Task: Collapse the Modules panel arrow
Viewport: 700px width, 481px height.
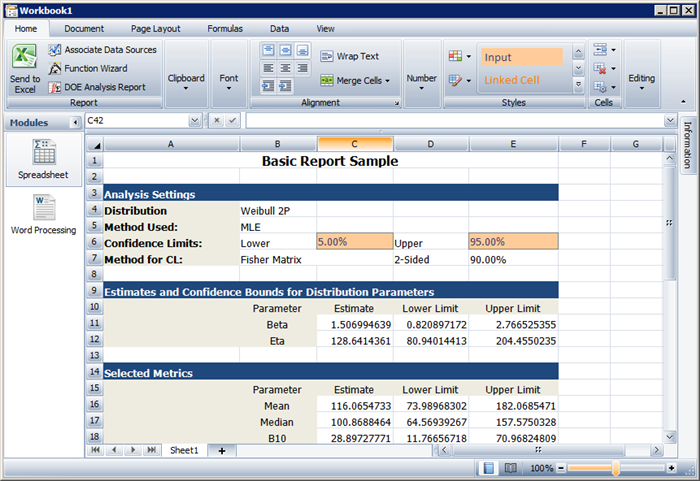Action: point(75,123)
